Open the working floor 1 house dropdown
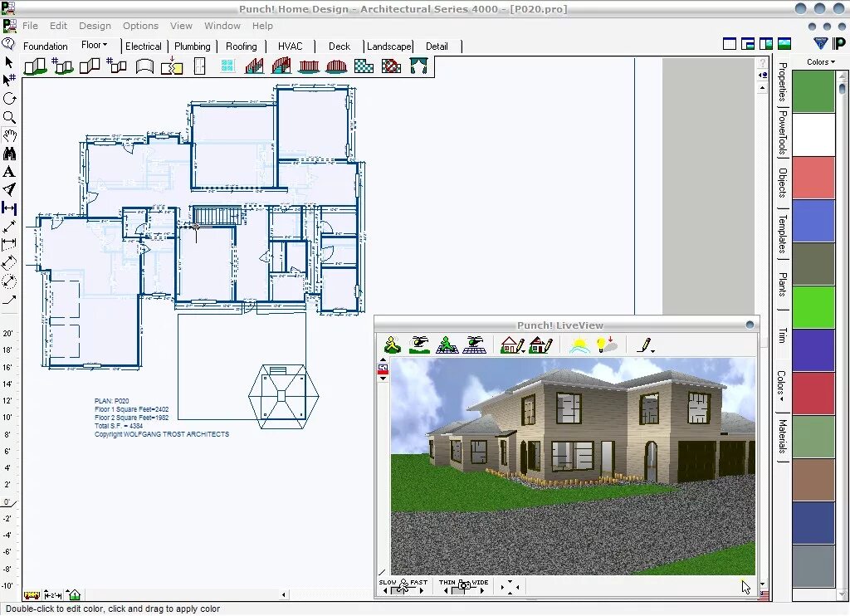 pos(74,595)
